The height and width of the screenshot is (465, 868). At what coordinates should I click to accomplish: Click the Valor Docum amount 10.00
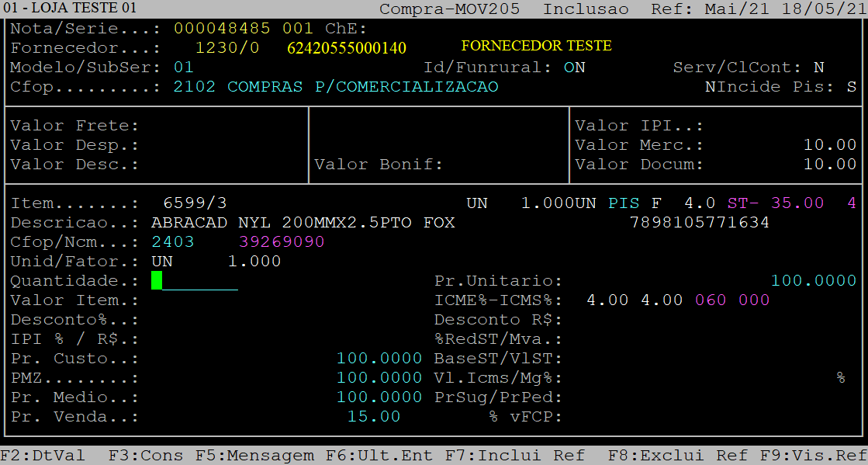pos(829,165)
